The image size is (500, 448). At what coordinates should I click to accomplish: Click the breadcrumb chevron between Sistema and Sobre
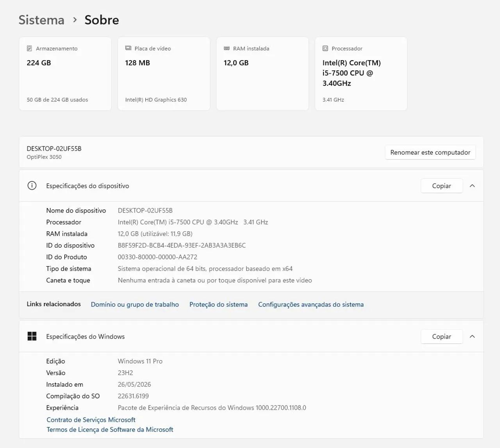coord(75,20)
